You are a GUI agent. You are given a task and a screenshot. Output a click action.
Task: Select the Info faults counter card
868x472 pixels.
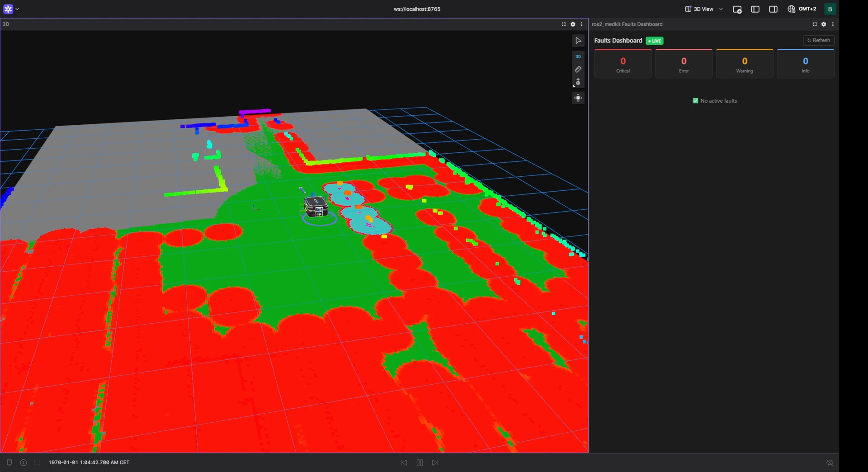[806, 64]
